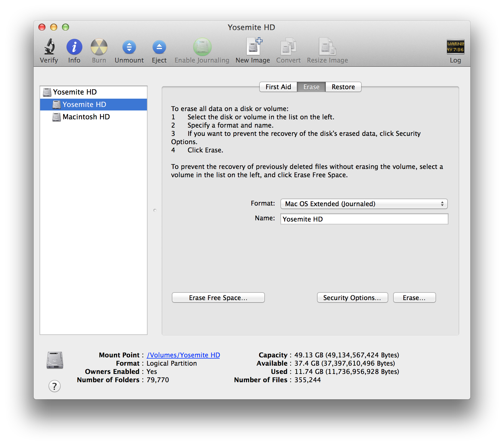The image size is (504, 446).
Task: Select the Yosemite HD volume in sidebar
Action: (x=94, y=105)
